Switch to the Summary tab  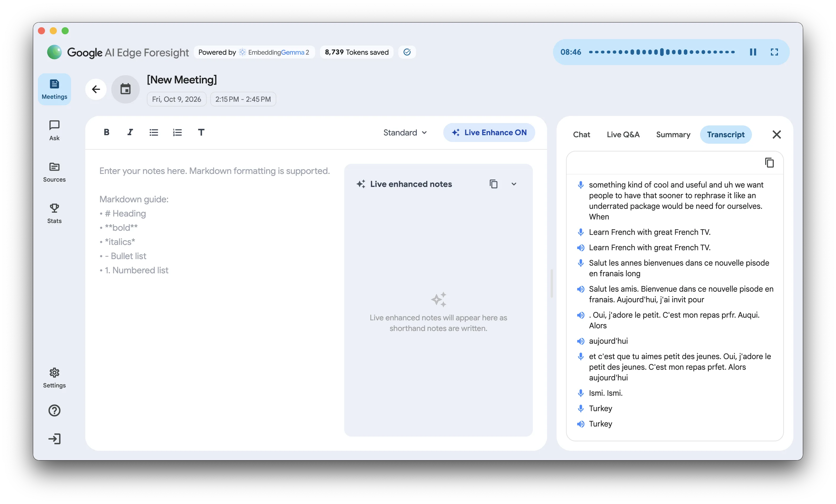point(673,135)
